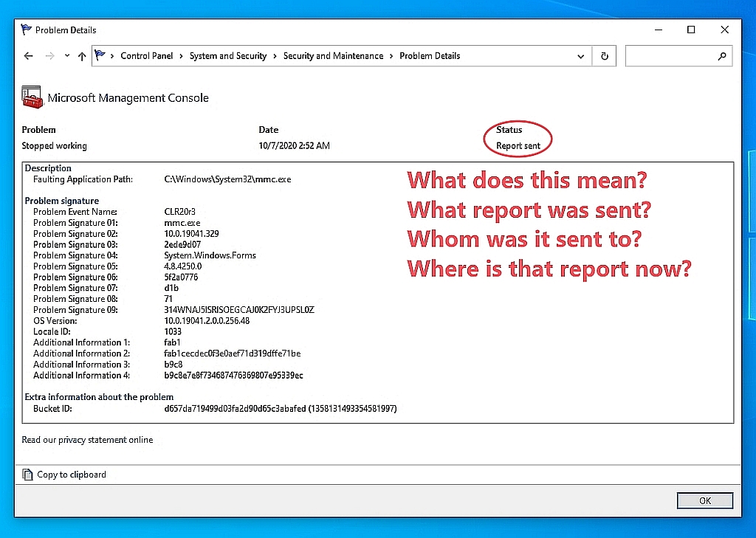Select the Locale ID value 1033
The width and height of the screenshot is (756, 538).
pyautogui.click(x=173, y=331)
